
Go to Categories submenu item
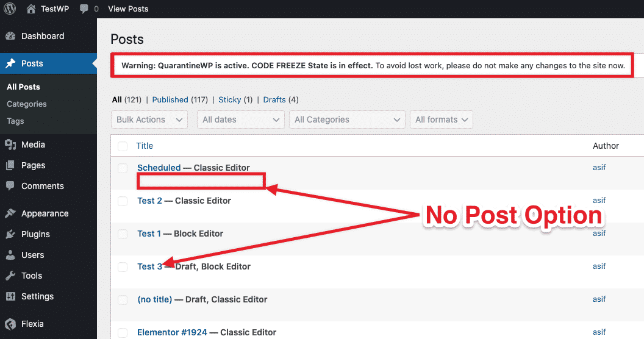coord(27,104)
